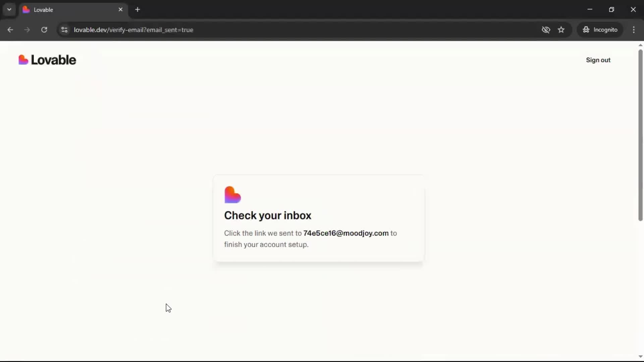Screen dimensions: 644x362
Task: Click the page vertical scrollbar thumb
Action: tap(640, 135)
